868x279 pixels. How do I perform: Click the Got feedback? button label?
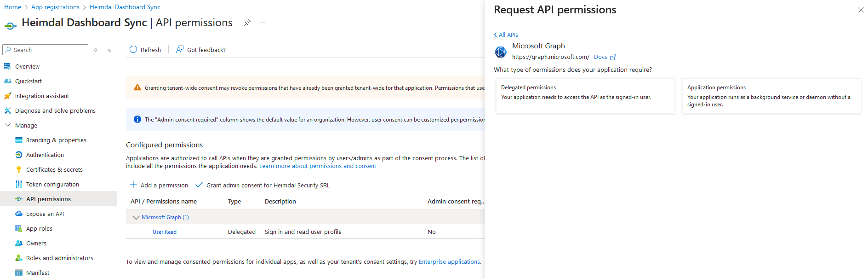[206, 50]
